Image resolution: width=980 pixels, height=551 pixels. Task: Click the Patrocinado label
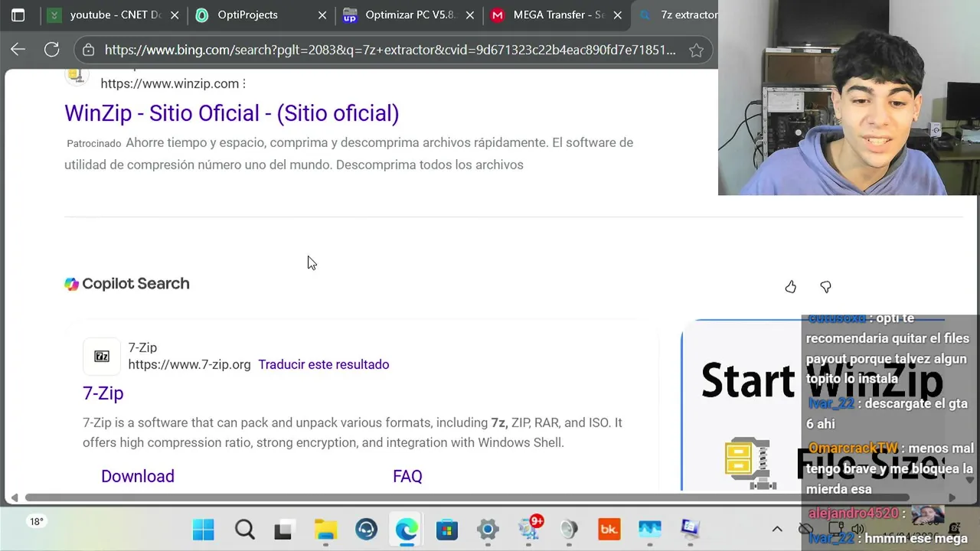[94, 143]
